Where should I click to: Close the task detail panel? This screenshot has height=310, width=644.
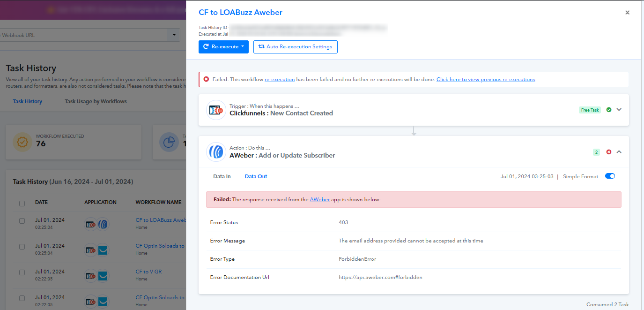pos(627,13)
